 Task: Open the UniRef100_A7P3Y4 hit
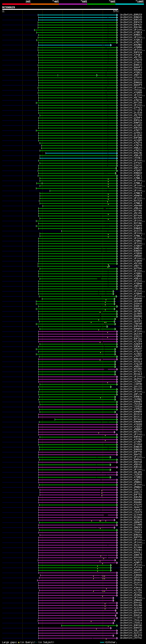(131, 568)
